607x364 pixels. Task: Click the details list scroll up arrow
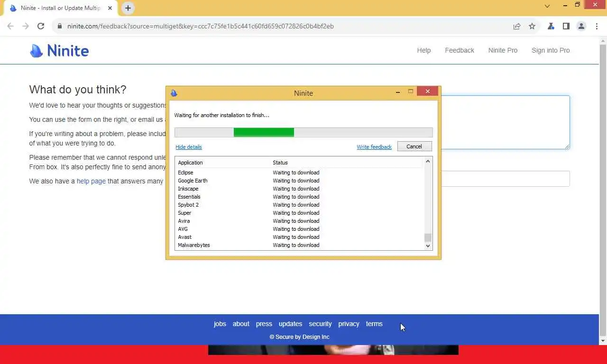tap(428, 161)
